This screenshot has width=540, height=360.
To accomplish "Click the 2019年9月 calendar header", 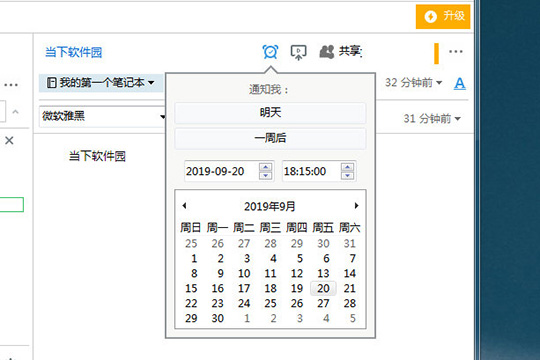I will (x=270, y=206).
